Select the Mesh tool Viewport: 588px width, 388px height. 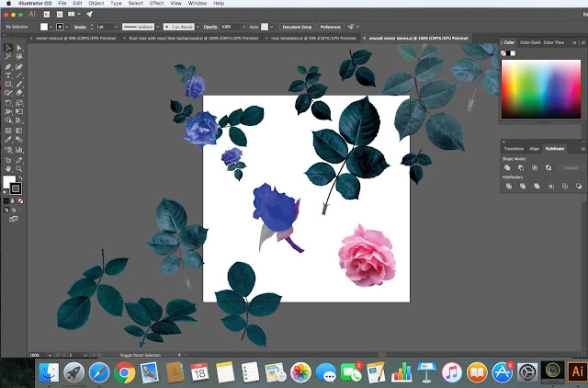[x=8, y=131]
